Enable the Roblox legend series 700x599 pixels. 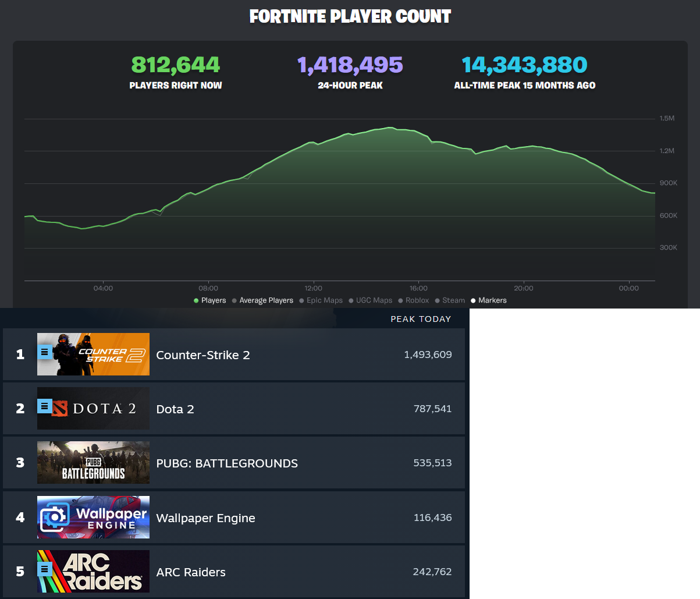coord(413,300)
